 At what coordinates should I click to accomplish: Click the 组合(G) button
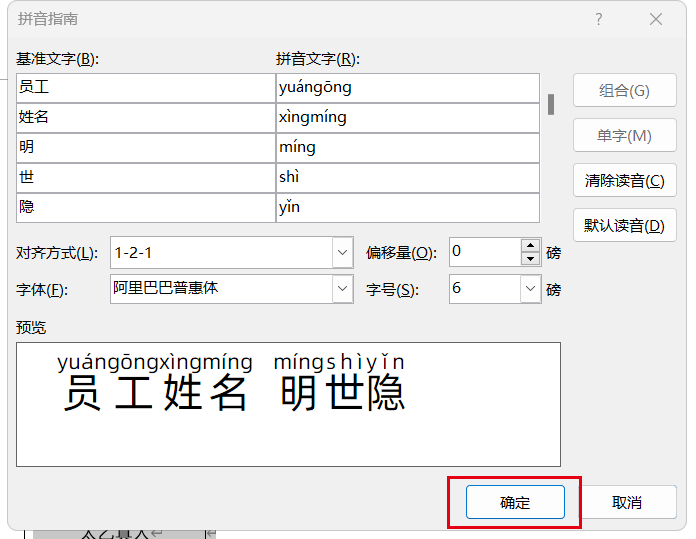[x=625, y=90]
